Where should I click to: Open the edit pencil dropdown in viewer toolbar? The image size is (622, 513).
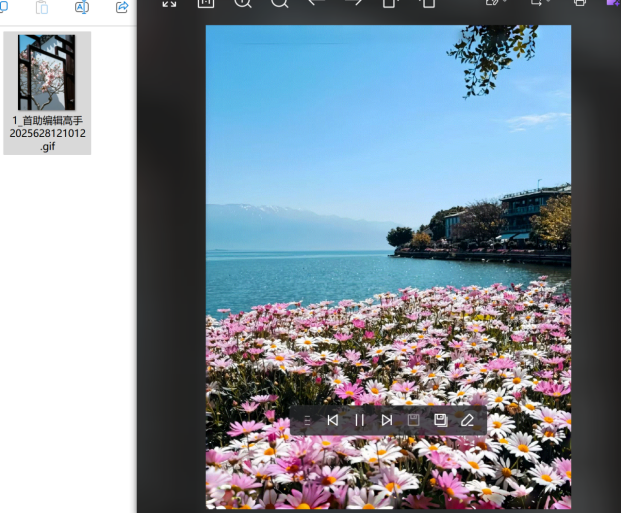pos(496,3)
